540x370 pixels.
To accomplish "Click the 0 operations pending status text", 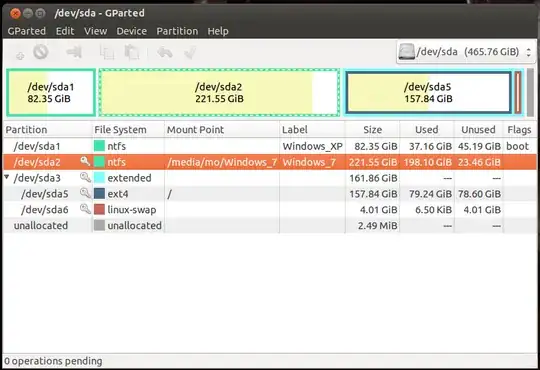I will pos(53,361).
